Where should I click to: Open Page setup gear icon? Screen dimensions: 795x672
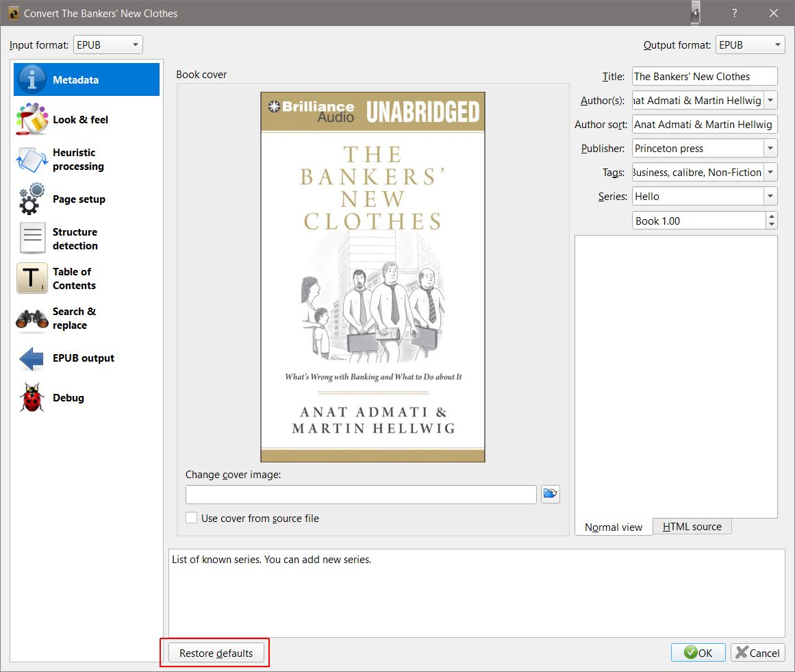[x=31, y=199]
